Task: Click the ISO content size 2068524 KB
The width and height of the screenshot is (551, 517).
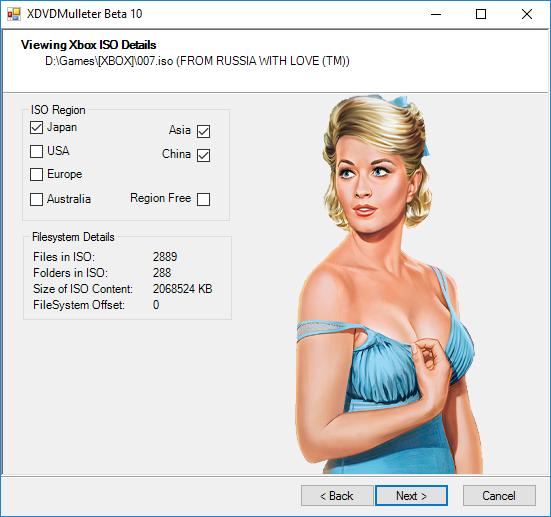Action: point(182,289)
